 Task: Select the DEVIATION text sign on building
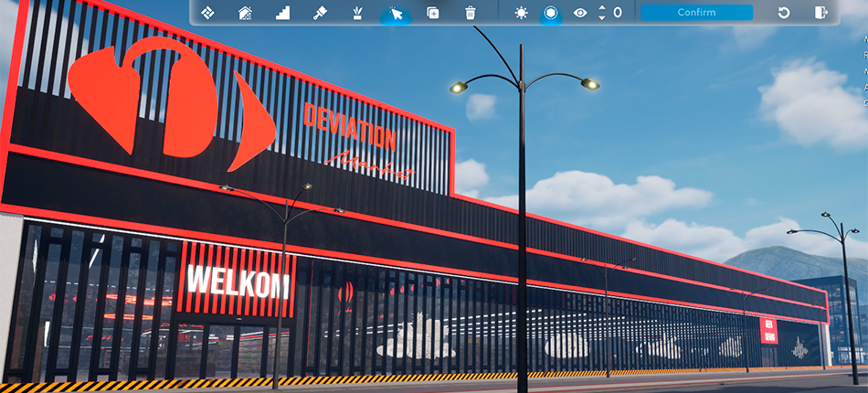tap(349, 127)
